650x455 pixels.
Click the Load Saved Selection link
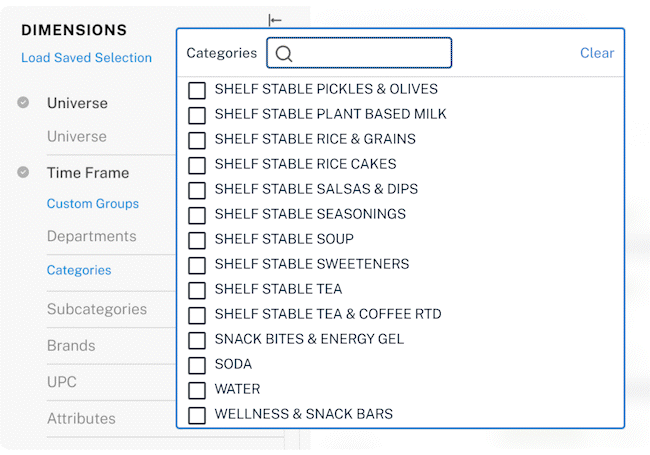(86, 58)
